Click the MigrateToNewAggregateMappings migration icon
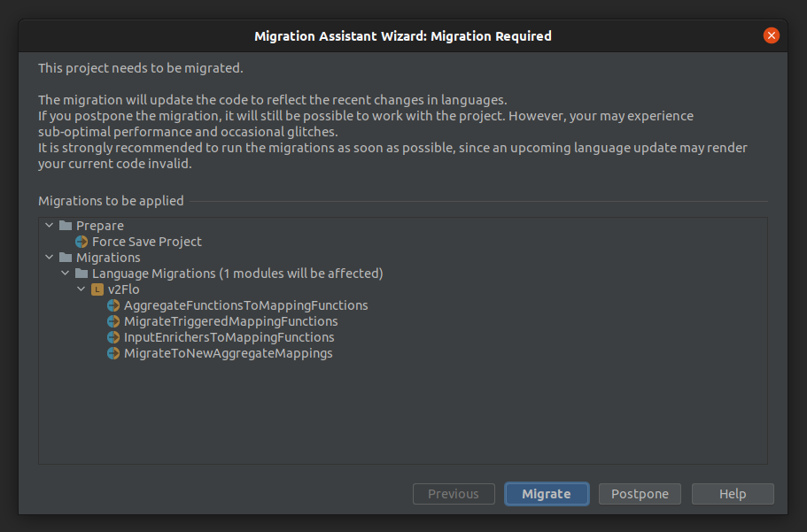807x532 pixels. pos(113,352)
